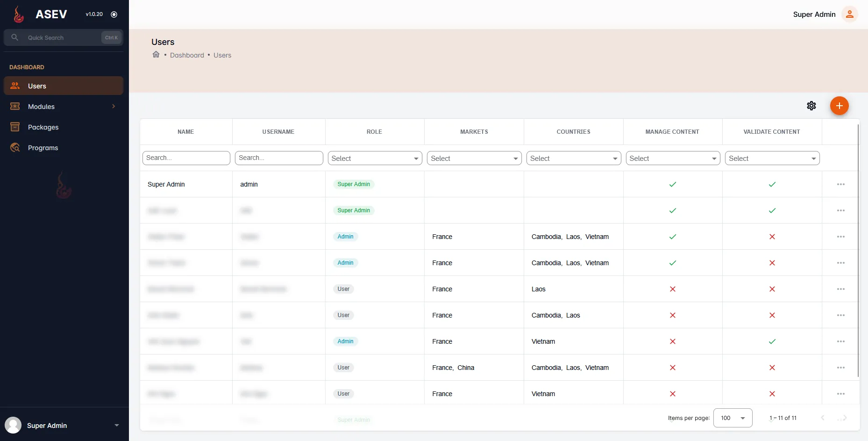This screenshot has width=868, height=441.
Task: Click the table vertical scrollbar
Action: tap(858, 251)
